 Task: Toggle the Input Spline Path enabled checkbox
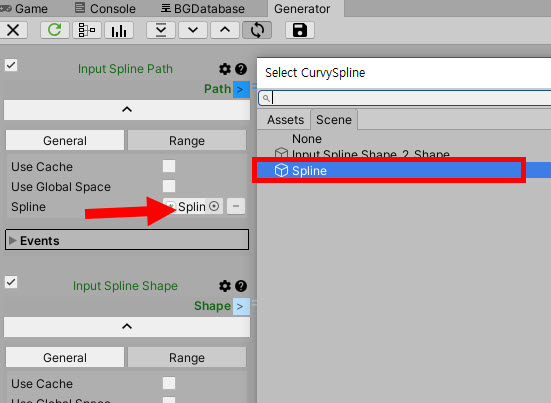[11, 65]
